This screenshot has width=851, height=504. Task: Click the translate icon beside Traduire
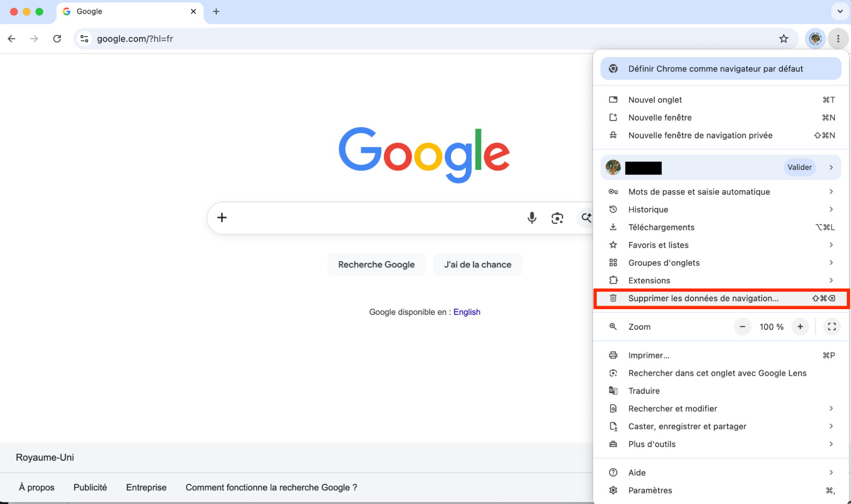[x=613, y=391]
